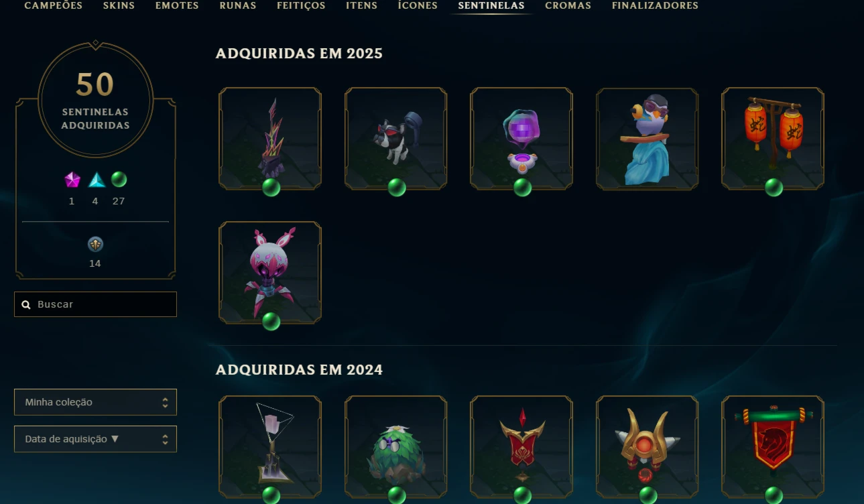Open the Finalizadores tab
Image resolution: width=864 pixels, height=504 pixels.
(x=655, y=5)
